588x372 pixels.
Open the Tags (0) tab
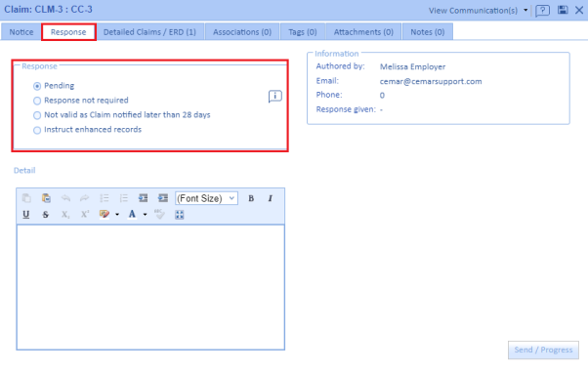(303, 32)
